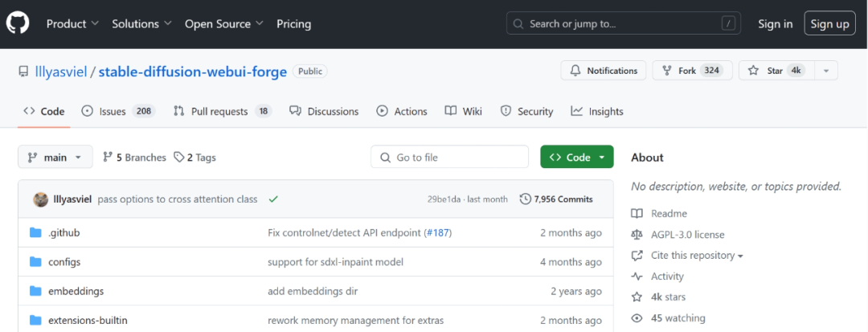Click lllyasviel's avatar thumbnail
The width and height of the screenshot is (868, 332).
click(x=40, y=199)
